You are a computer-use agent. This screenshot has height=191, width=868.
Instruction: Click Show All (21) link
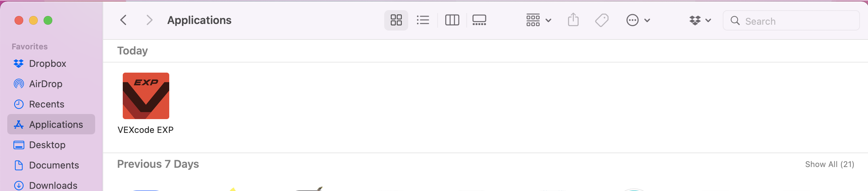(830, 164)
